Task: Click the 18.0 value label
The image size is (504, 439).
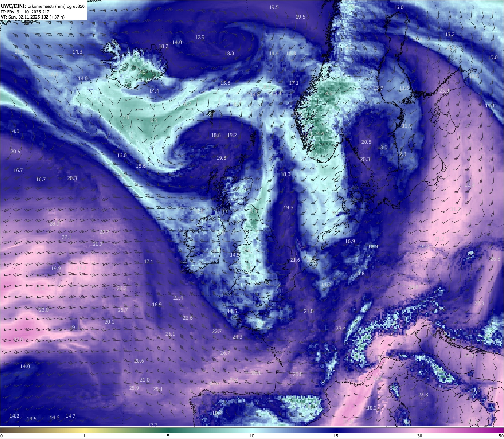Action: (x=229, y=54)
